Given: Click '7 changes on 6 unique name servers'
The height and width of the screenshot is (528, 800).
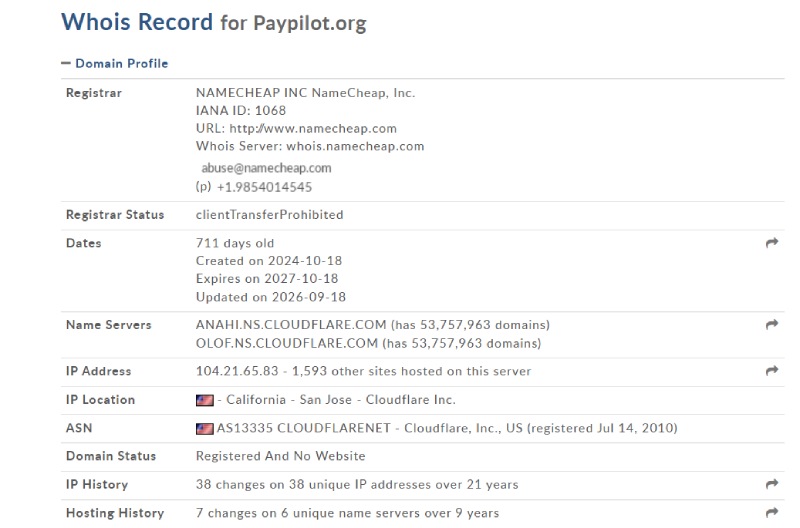Looking at the screenshot, I should click(x=316, y=513).
